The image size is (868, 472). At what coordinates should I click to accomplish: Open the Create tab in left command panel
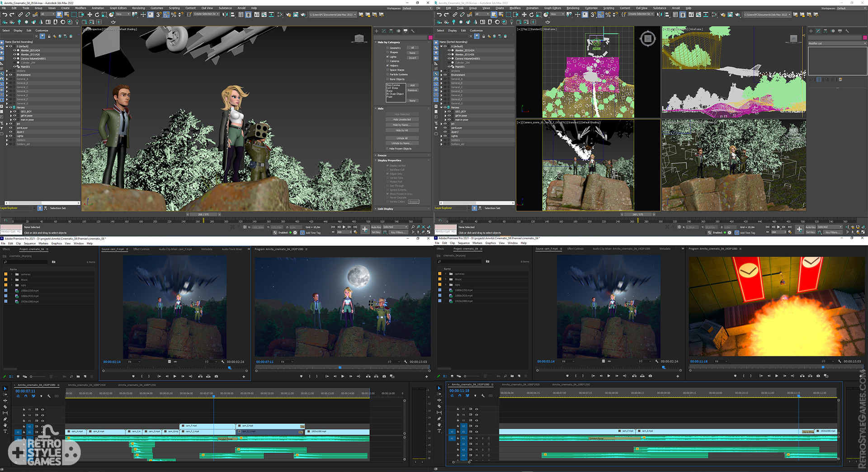(377, 31)
